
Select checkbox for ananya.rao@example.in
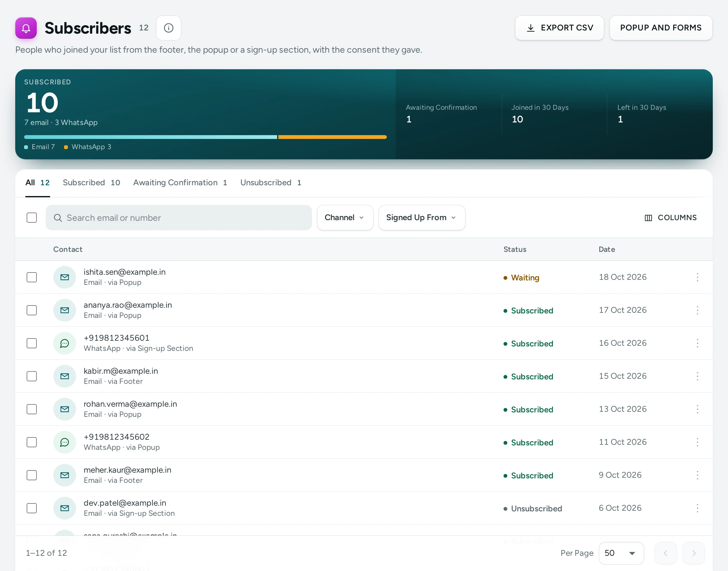pos(32,310)
